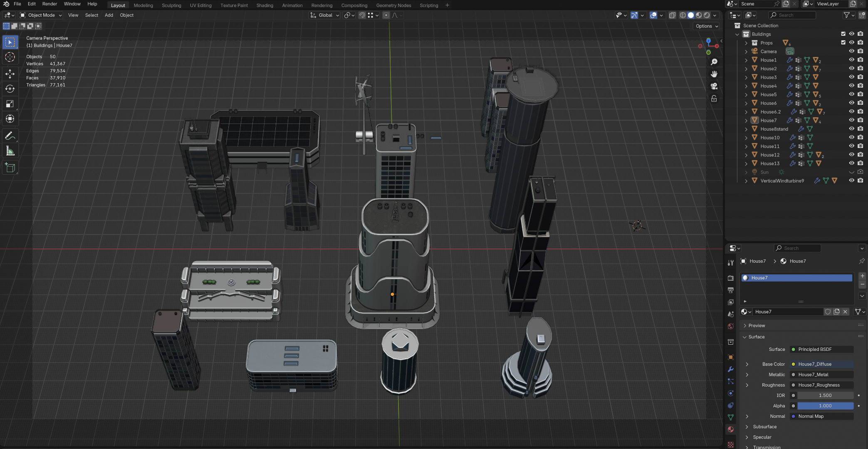Expand the Subsurface section
The height and width of the screenshot is (449, 868).
tap(764, 427)
